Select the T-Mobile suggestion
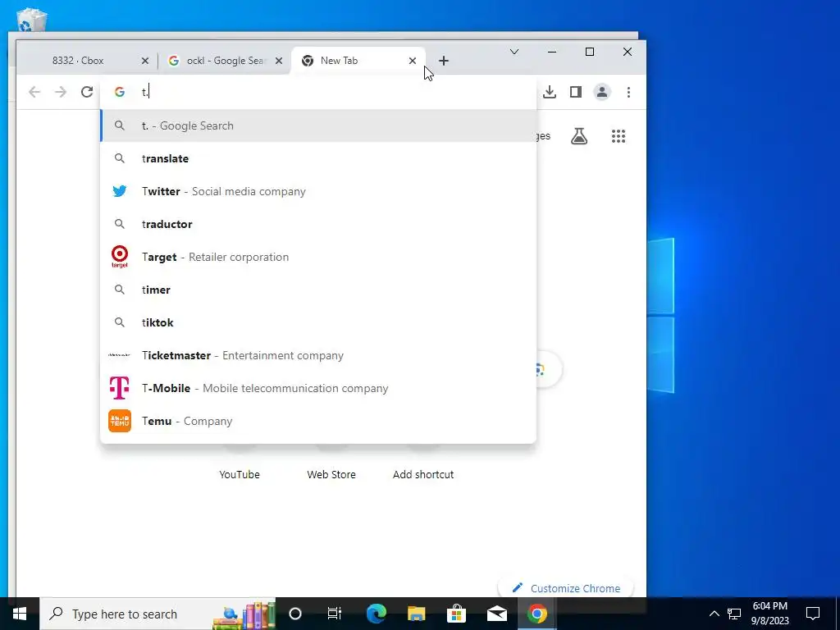Image resolution: width=840 pixels, height=630 pixels. 318,388
